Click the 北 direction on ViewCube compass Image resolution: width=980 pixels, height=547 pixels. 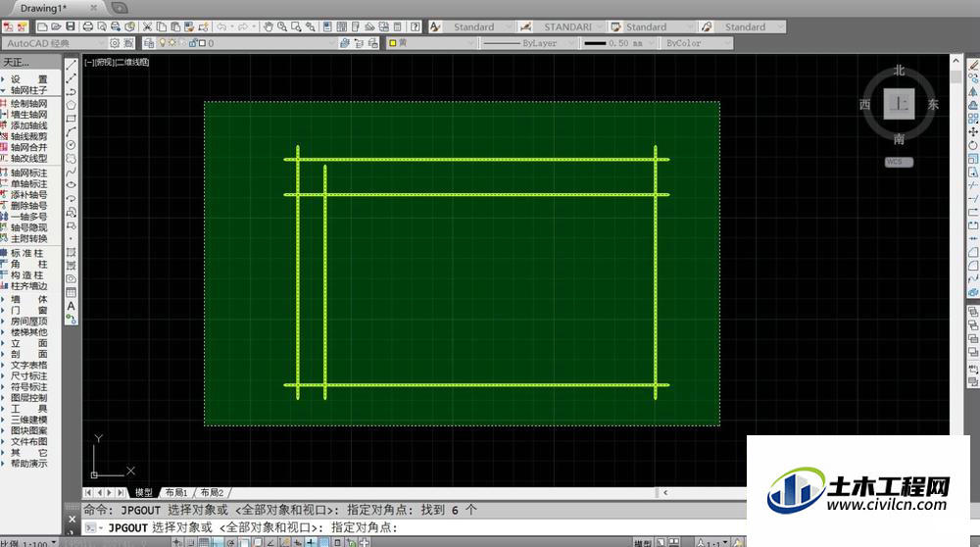point(899,70)
